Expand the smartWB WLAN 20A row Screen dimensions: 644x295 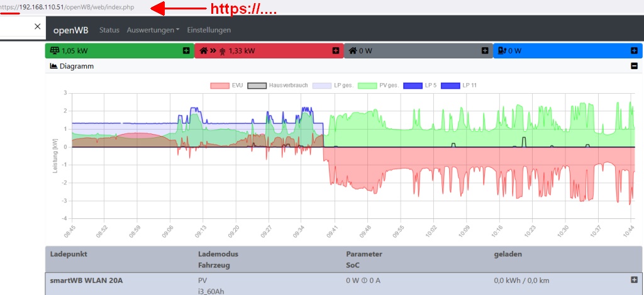(x=634, y=280)
